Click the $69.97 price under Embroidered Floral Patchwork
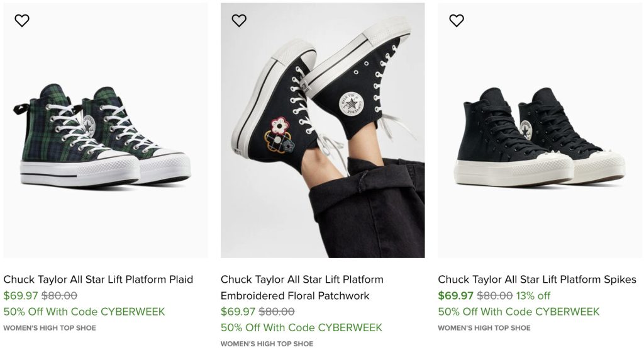 pyautogui.click(x=238, y=312)
